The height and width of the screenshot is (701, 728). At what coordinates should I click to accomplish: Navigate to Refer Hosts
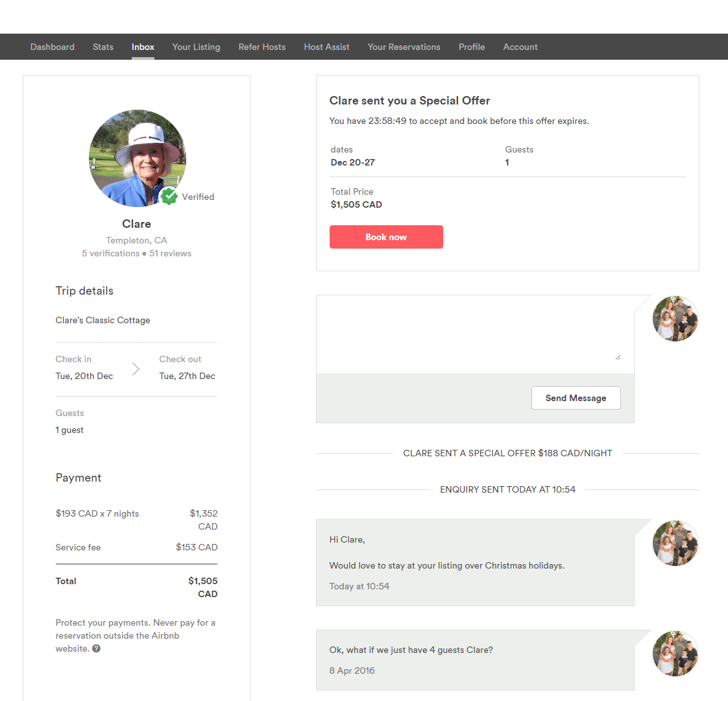[262, 47]
